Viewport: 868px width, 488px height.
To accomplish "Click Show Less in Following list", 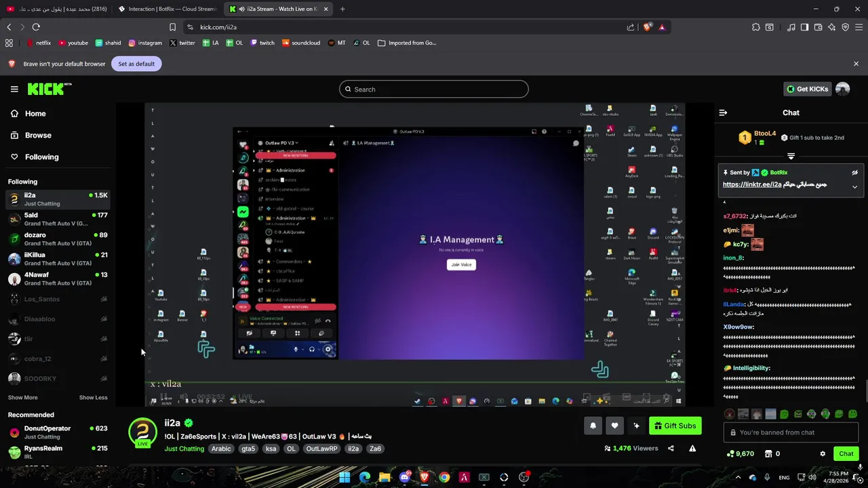I will [x=93, y=397].
